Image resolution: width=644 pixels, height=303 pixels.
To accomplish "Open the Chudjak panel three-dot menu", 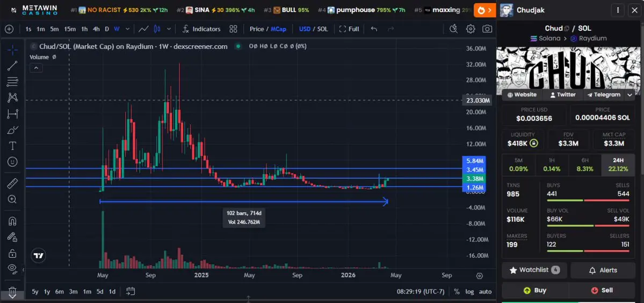I will [618, 10].
